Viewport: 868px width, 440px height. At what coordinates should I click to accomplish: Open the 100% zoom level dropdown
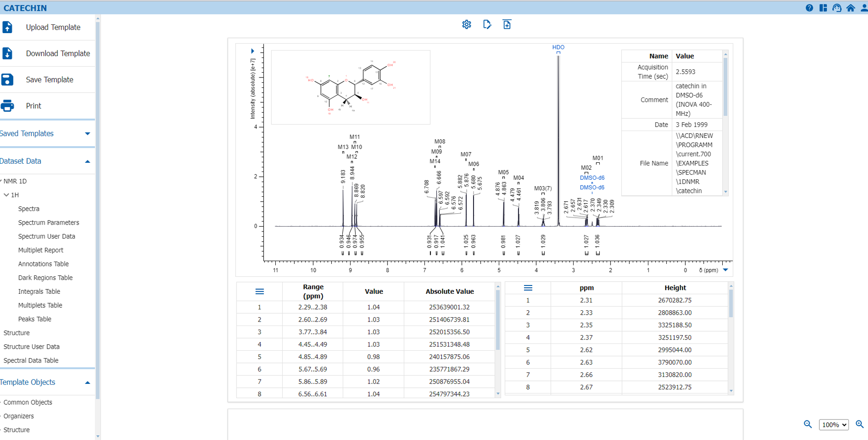tap(833, 425)
